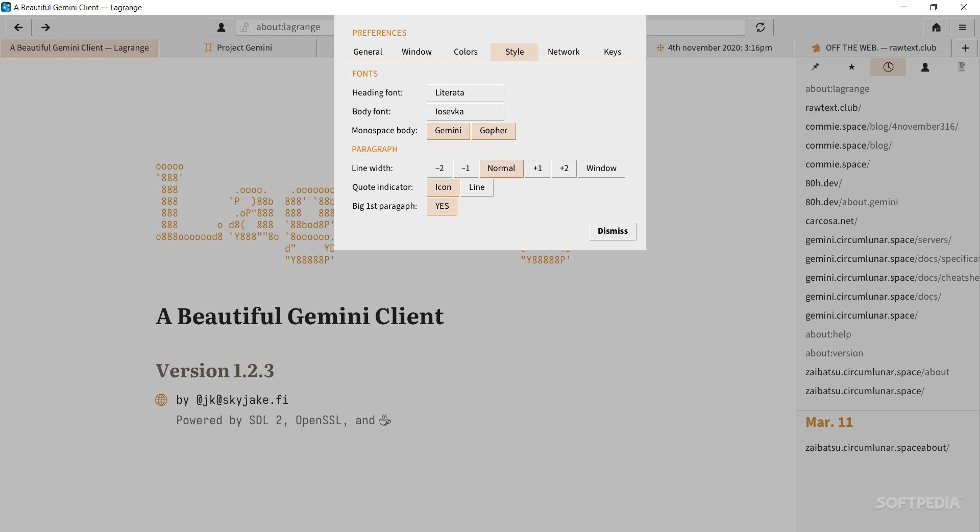Open gemini.circumlunar.space/servers/ history entry
The width and height of the screenshot is (980, 532).
point(887,240)
